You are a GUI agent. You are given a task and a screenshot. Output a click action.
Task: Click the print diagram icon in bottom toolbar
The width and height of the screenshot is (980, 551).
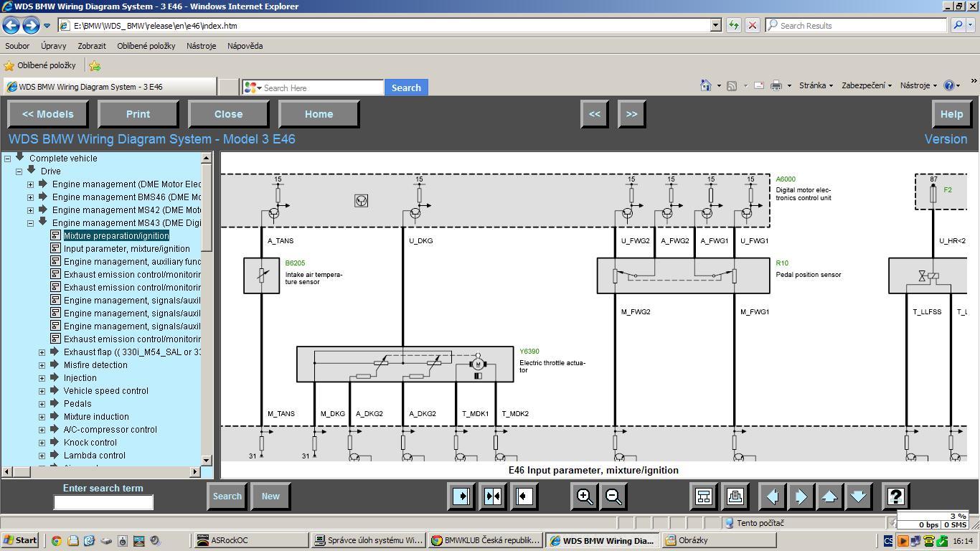click(735, 496)
